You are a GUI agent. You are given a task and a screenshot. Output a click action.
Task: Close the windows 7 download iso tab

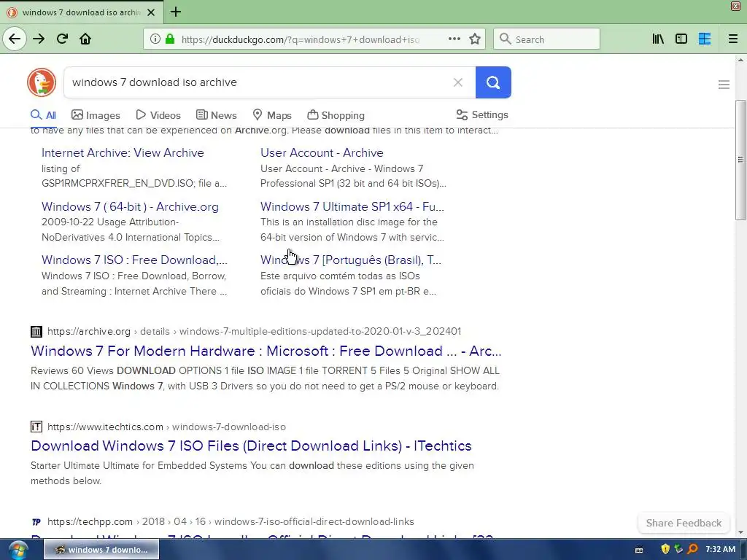[x=151, y=12]
